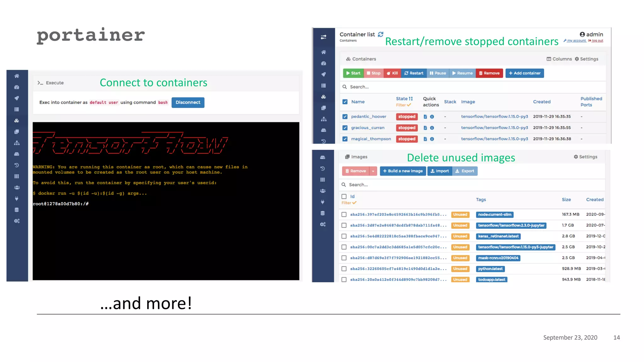Click Build a new image
Image resolution: width=644 pixels, height=362 pixels.
click(x=403, y=171)
